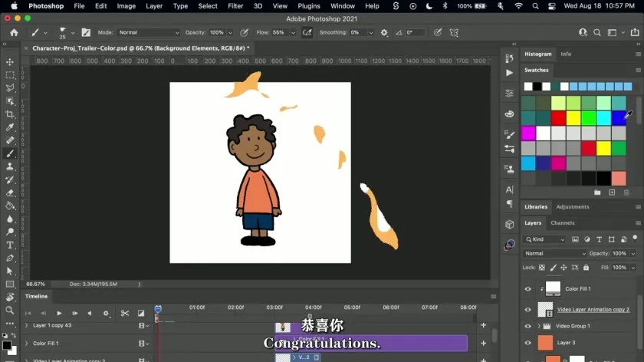The height and width of the screenshot is (362, 644).
Task: Select the Crop tool
Action: [x=10, y=114]
